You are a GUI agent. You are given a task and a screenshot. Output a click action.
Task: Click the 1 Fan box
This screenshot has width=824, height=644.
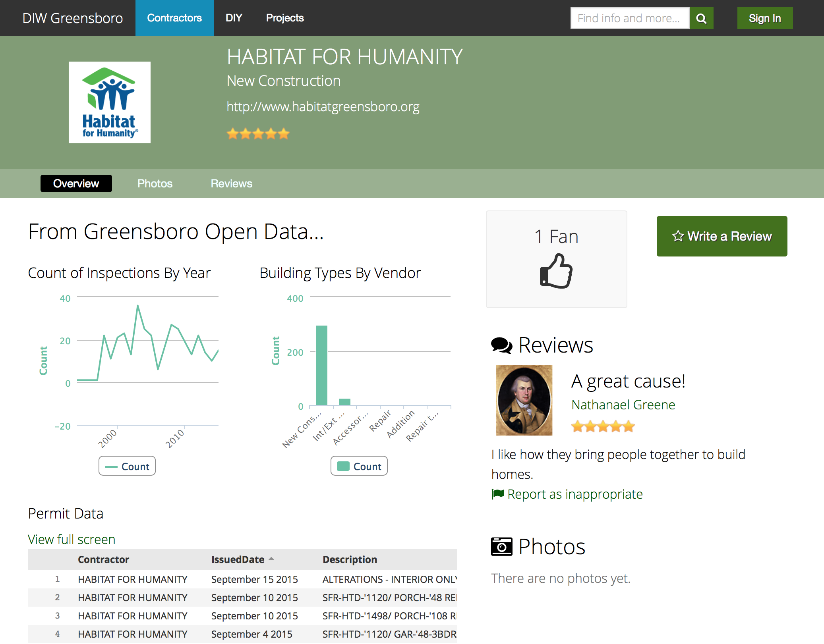pyautogui.click(x=556, y=259)
